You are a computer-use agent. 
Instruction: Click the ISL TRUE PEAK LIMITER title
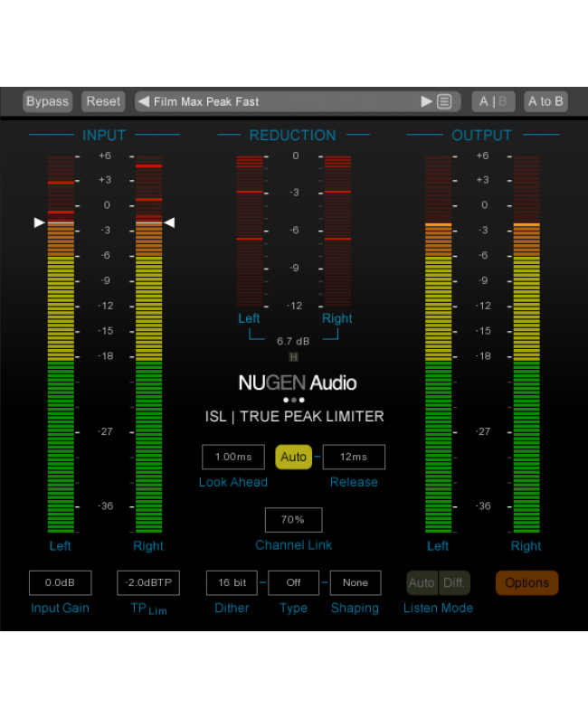(x=295, y=417)
